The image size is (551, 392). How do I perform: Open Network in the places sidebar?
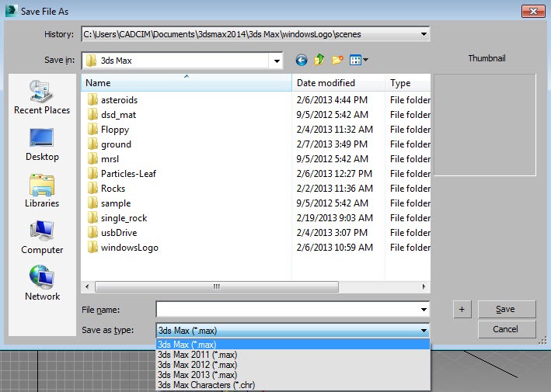42,283
